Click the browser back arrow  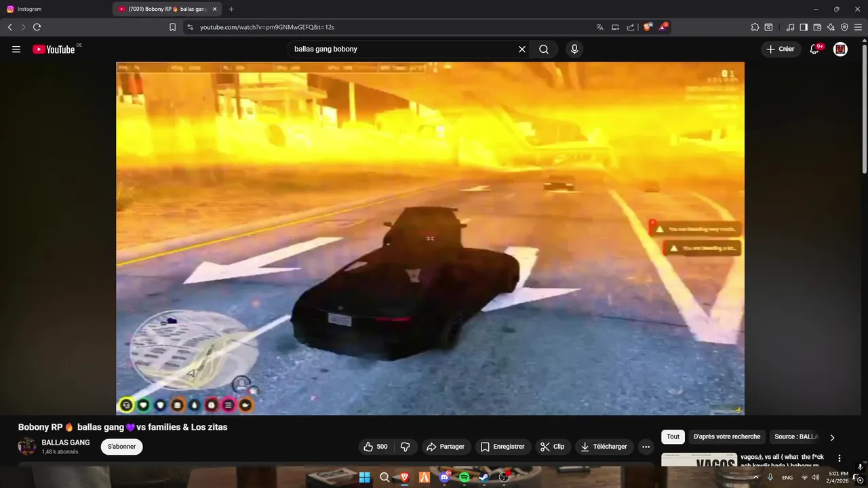pos(9,27)
